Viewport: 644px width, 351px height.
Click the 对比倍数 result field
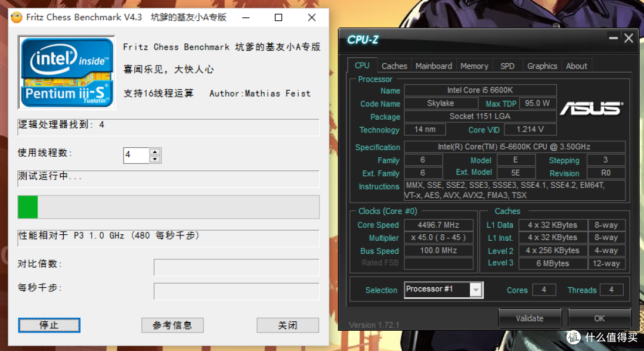click(x=237, y=267)
